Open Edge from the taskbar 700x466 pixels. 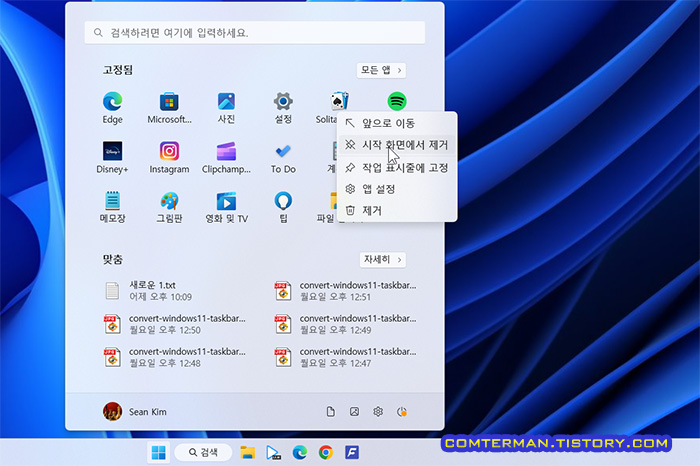(x=300, y=453)
